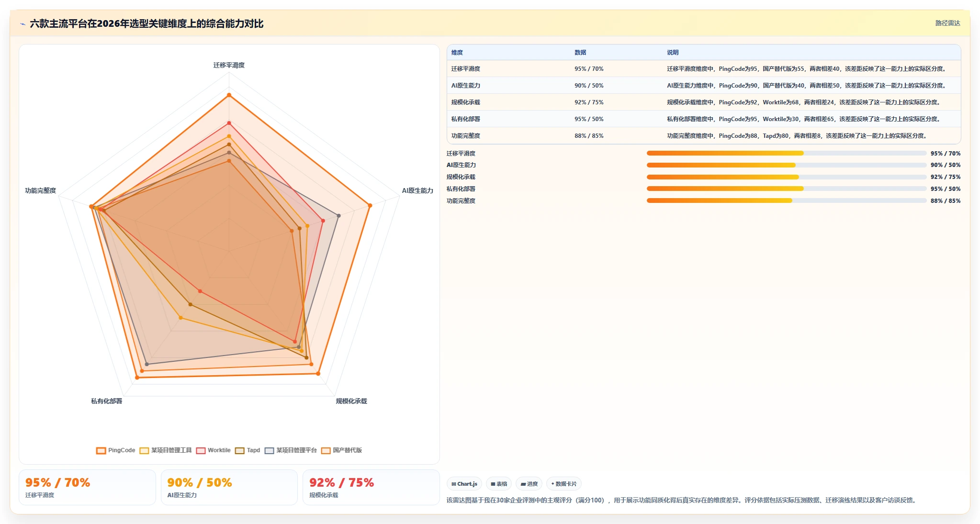
Task: Click the chart title 六款主流平台 heading
Action: pos(146,23)
